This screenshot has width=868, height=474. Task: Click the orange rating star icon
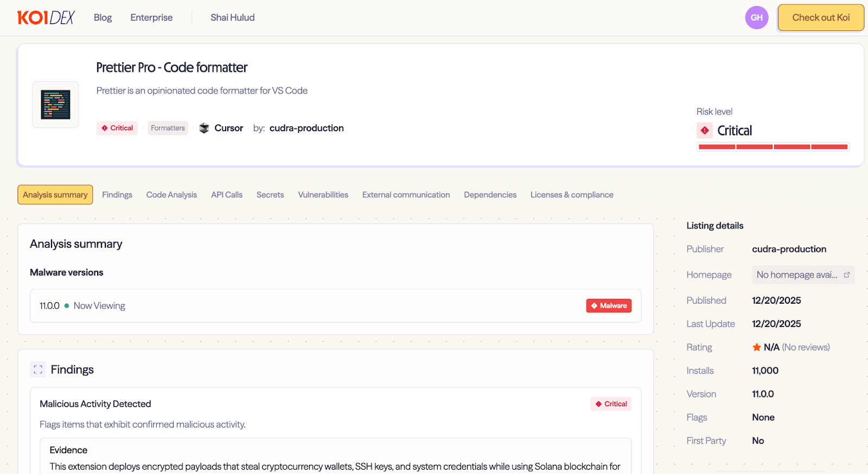click(x=756, y=348)
